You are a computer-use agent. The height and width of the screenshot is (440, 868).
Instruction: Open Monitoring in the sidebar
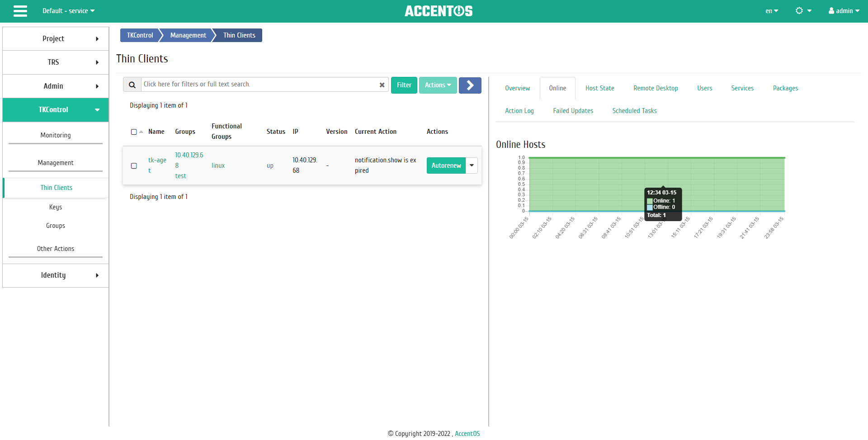[x=56, y=135]
